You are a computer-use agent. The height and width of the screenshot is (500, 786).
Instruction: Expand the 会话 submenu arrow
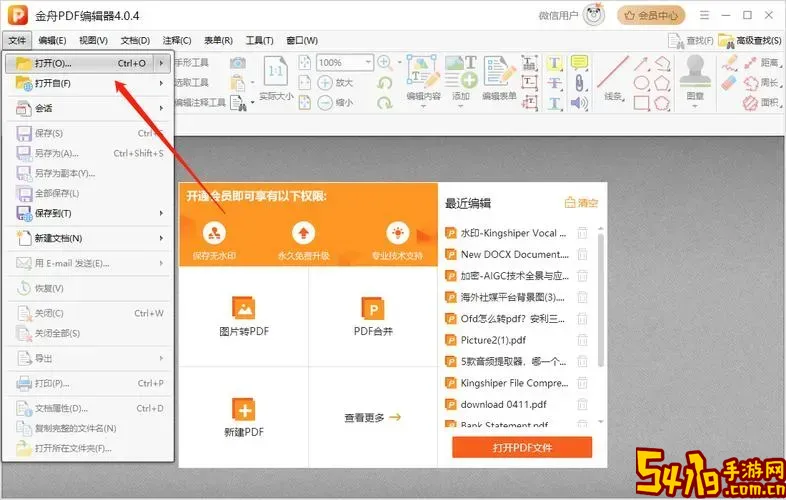pyautogui.click(x=161, y=108)
